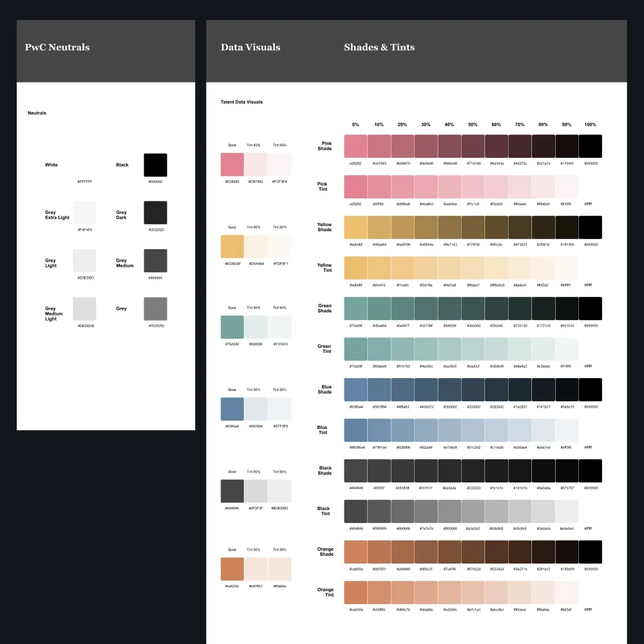Select the Shades & Tints heading
This screenshot has height=644, width=644.
click(379, 47)
